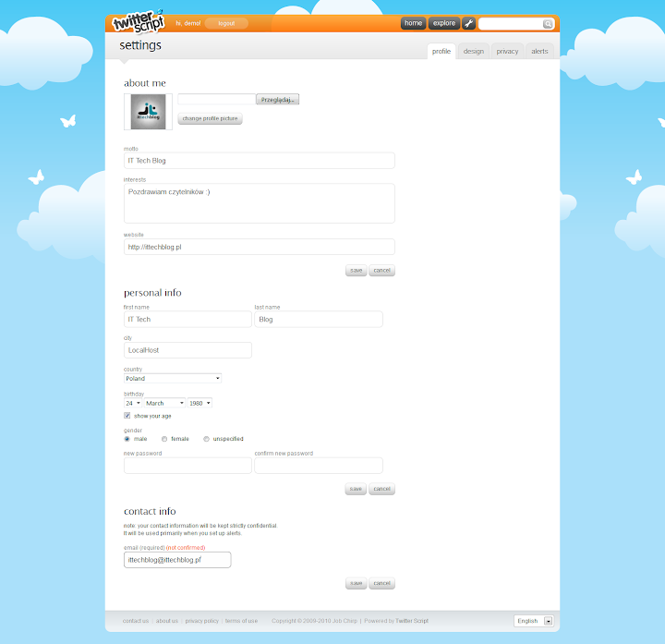
Task: Click the motto field containing IT Tech Blog
Action: [x=260, y=161]
